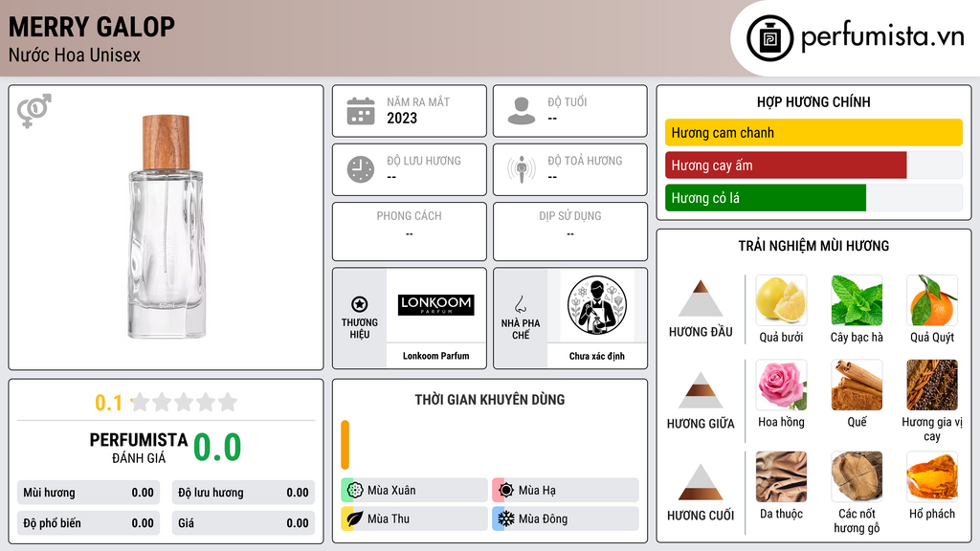980x551 pixels.
Task: Click the MERRY GALOP title
Action: click(x=92, y=27)
